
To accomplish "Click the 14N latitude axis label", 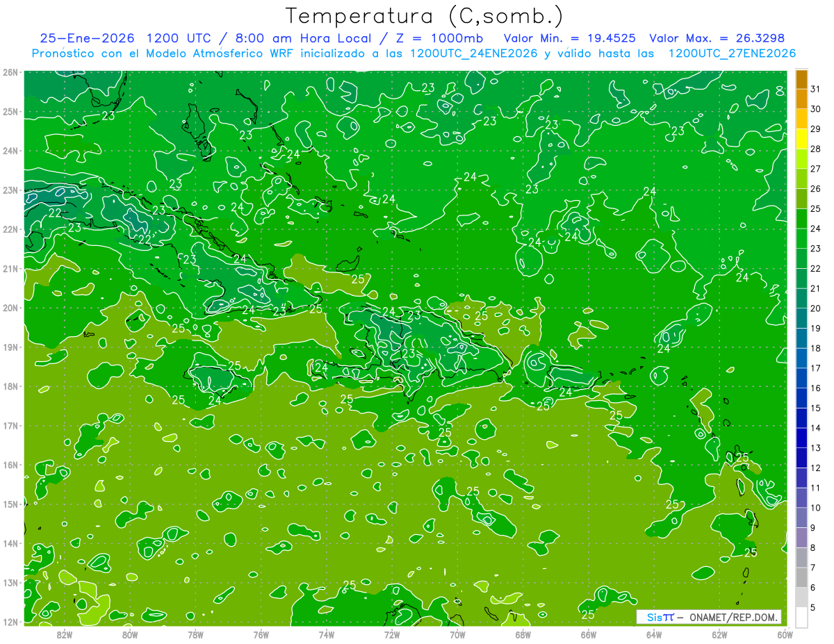I will [x=11, y=543].
